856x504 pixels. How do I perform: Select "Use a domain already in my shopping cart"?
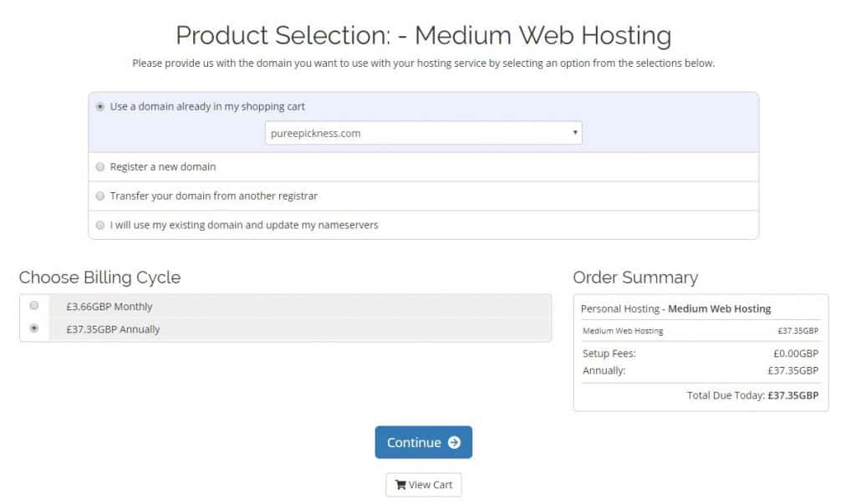coord(101,107)
